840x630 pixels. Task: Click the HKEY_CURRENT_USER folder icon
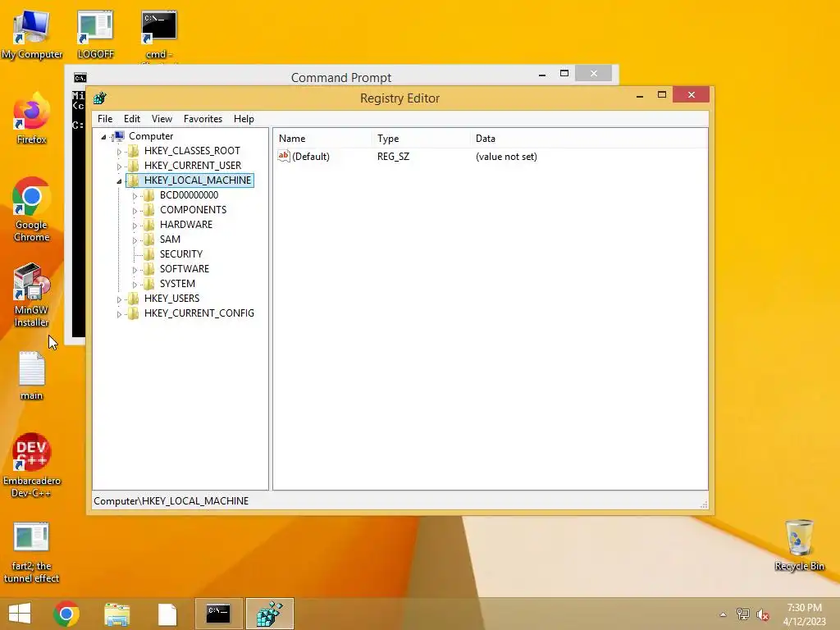(134, 166)
